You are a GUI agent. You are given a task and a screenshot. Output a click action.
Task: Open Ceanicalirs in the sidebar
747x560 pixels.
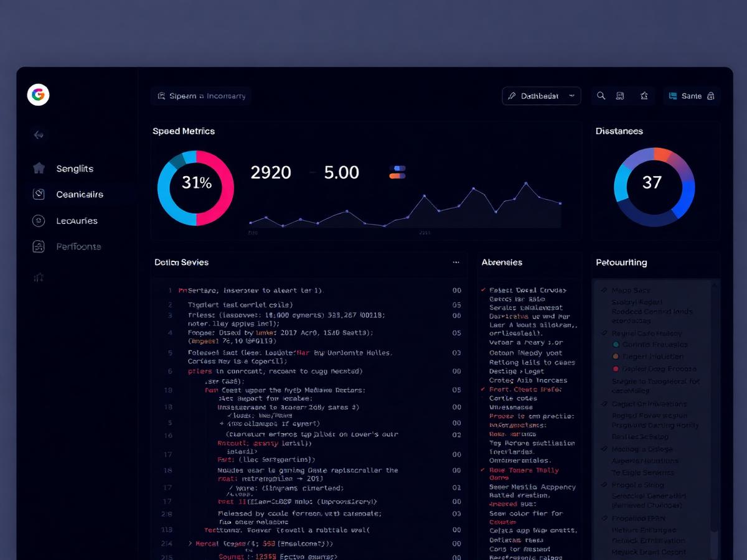(x=80, y=195)
